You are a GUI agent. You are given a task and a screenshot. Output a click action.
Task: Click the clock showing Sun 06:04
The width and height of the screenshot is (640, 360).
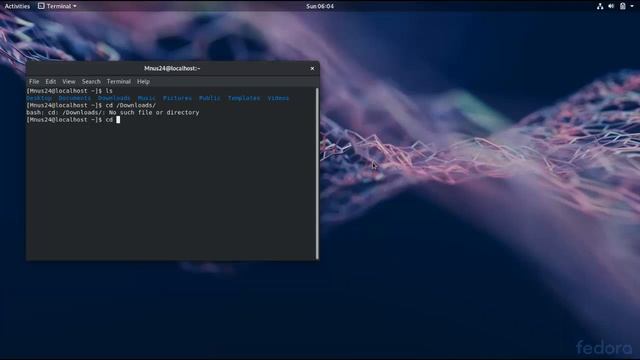[320, 6]
